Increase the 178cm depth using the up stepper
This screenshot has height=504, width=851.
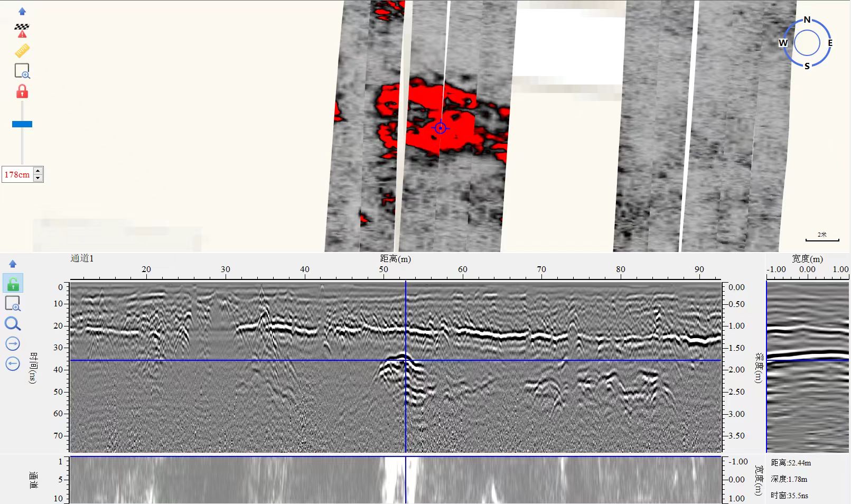(38, 171)
